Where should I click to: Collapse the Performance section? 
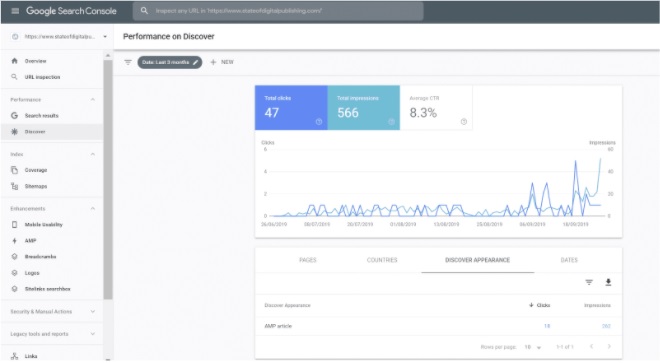coord(93,100)
